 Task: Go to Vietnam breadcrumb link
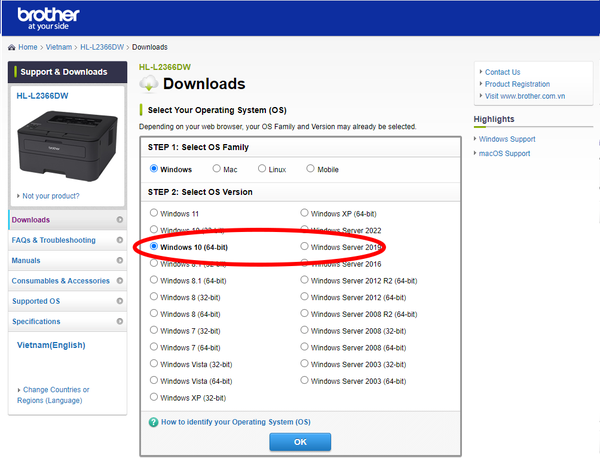(59, 47)
